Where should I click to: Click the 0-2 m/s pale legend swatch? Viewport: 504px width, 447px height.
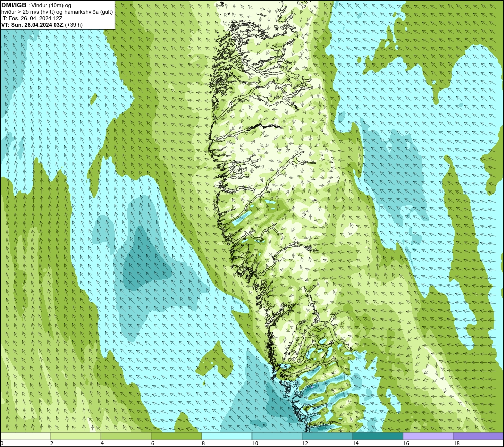coord(25,436)
